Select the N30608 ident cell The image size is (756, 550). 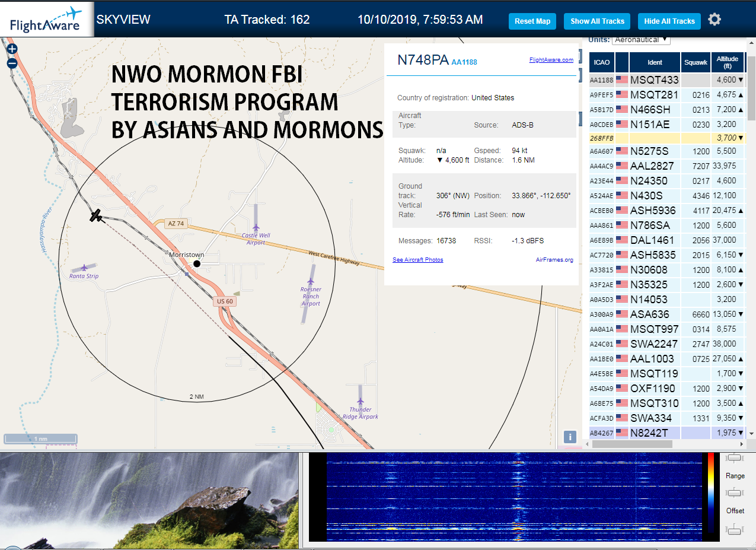655,269
